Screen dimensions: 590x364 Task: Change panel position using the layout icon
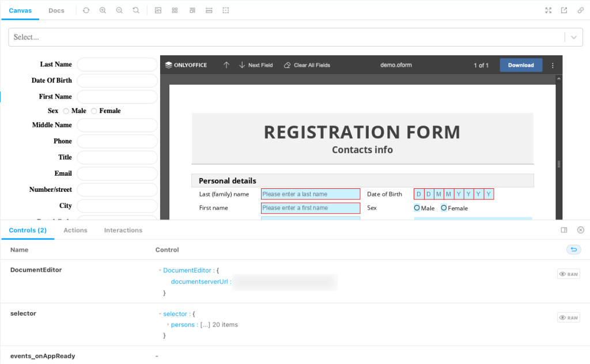point(563,230)
